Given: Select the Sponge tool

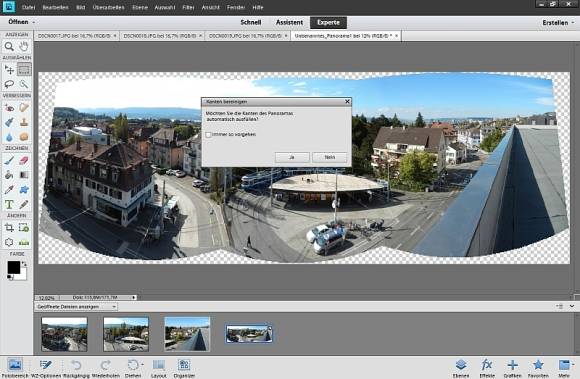Looking at the screenshot, I should pos(24,137).
